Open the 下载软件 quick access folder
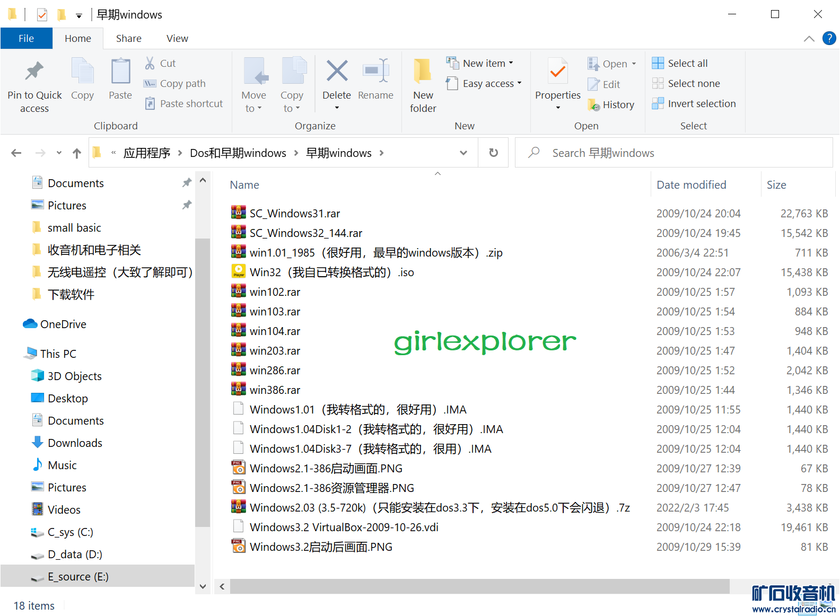 (x=71, y=294)
